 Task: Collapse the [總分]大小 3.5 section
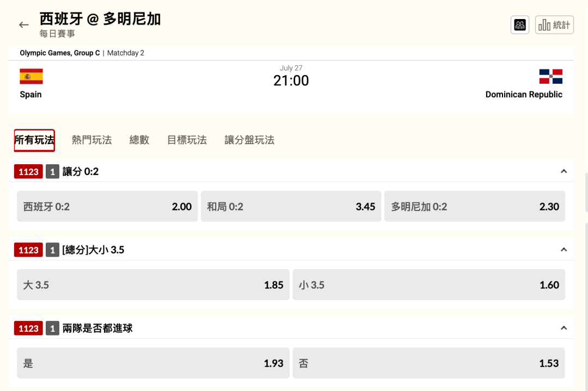click(563, 250)
